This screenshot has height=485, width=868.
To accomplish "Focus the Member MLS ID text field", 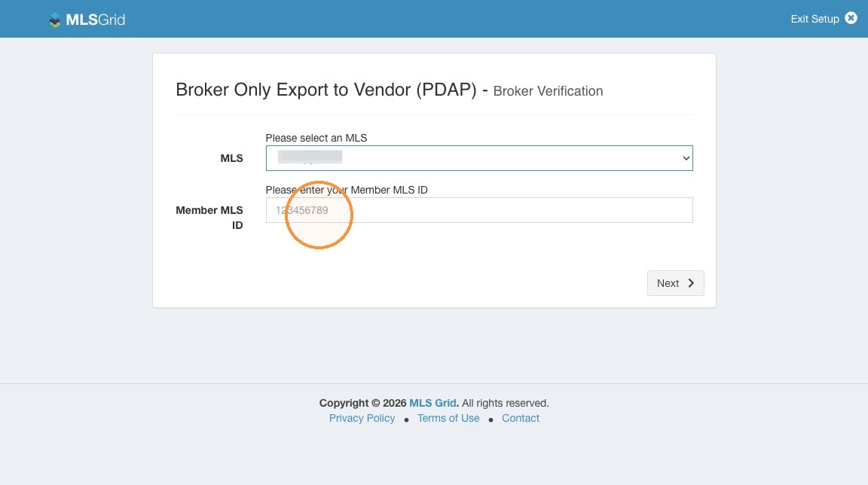I will pyautogui.click(x=479, y=210).
